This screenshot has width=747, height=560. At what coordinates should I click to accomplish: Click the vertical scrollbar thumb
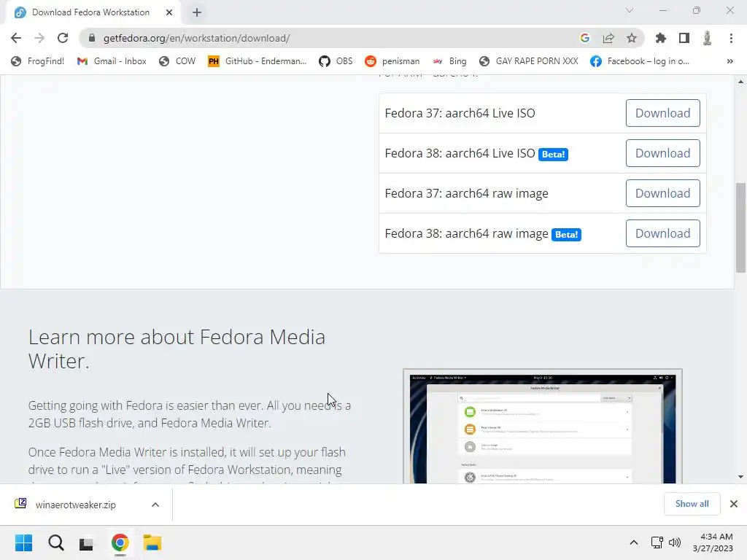coord(740,227)
